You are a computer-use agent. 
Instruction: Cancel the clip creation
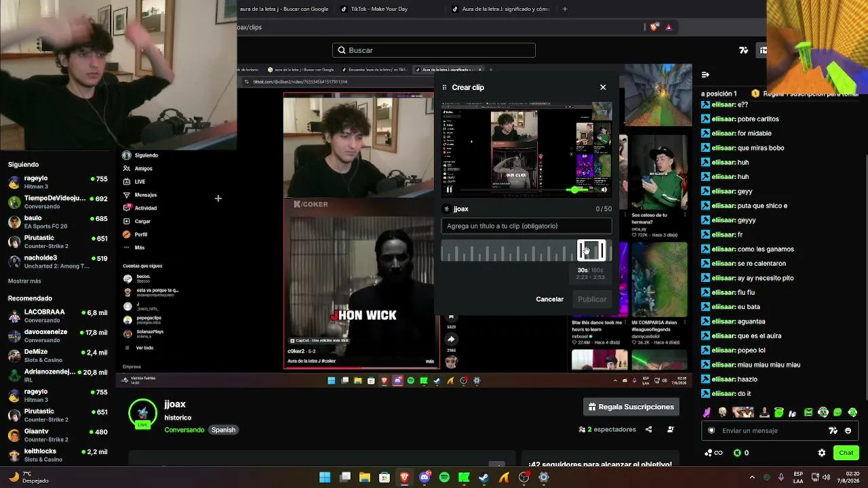pos(549,299)
